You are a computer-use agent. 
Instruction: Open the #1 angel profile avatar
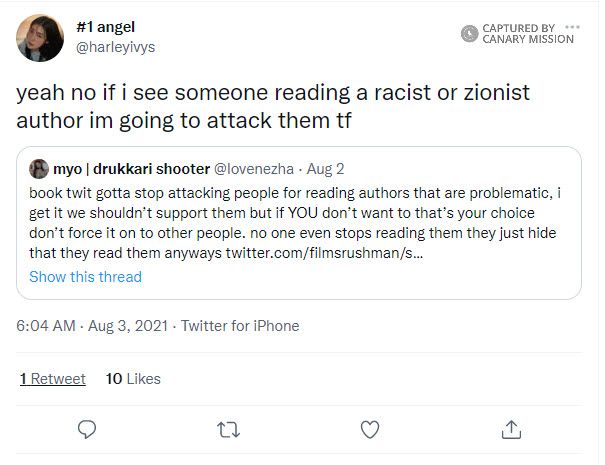pos(42,37)
